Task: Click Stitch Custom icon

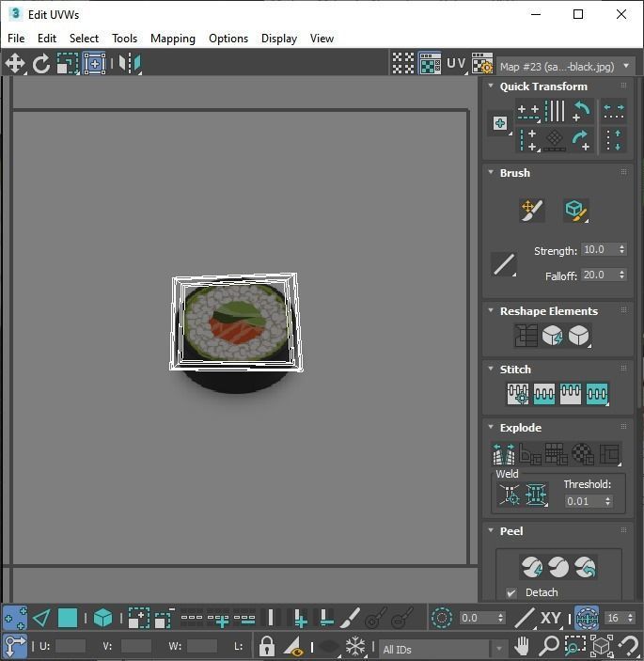Action: tap(597, 394)
